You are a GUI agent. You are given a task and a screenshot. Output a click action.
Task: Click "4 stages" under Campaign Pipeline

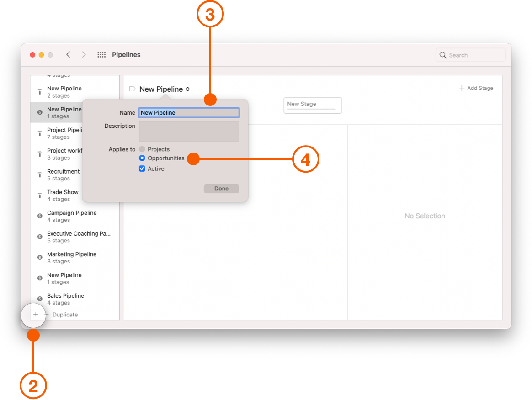click(59, 220)
